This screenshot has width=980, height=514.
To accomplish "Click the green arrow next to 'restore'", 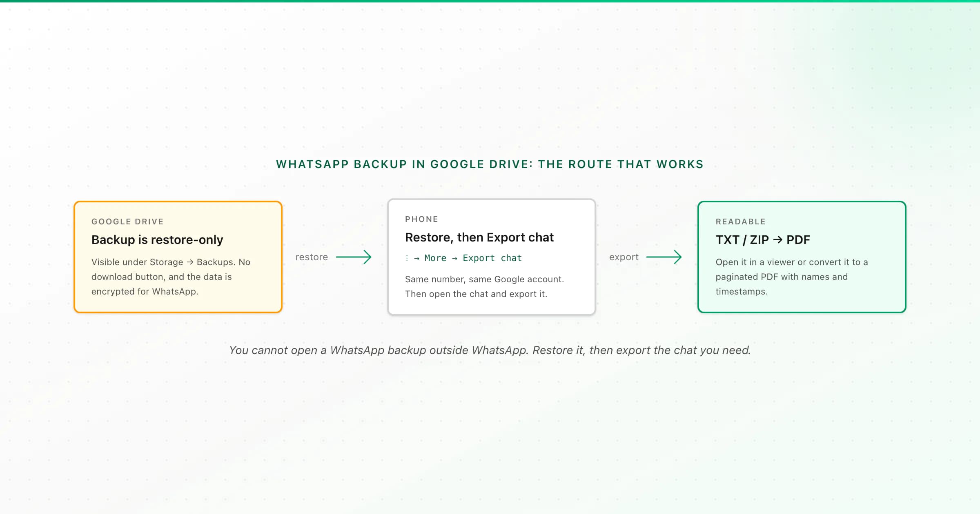I will click(354, 257).
